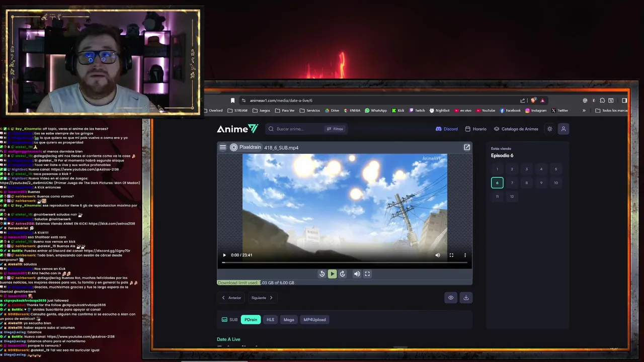Switch to the MP4Upload server
644x362 pixels.
pyautogui.click(x=314, y=320)
